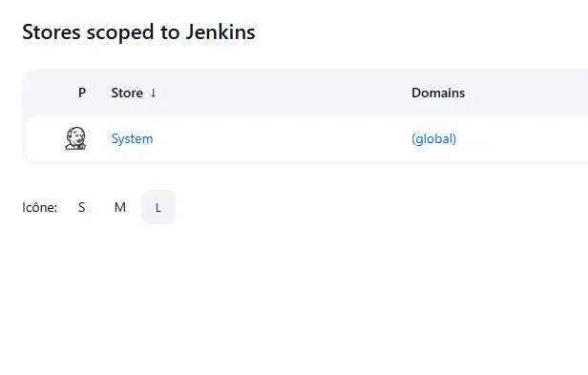Click the 'Stores scoped to Jenkins' heading

[x=138, y=31]
